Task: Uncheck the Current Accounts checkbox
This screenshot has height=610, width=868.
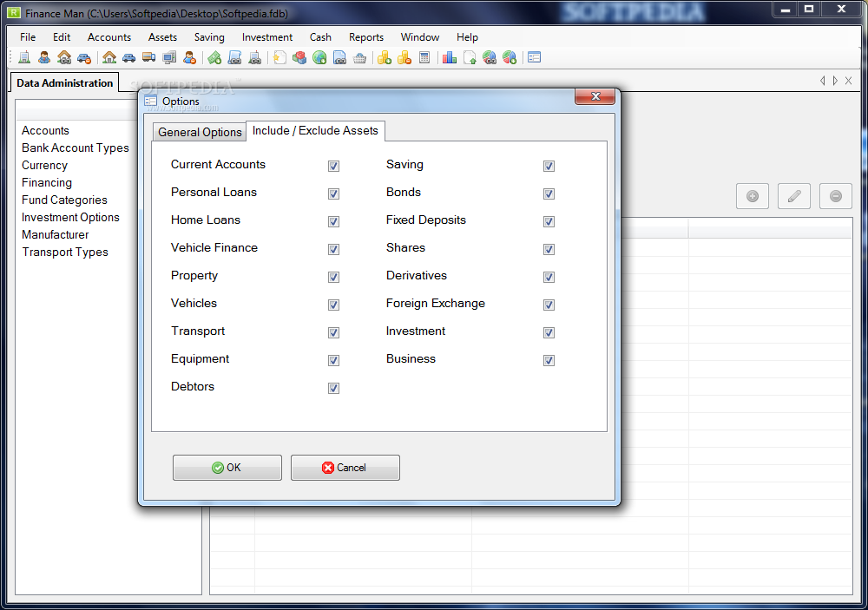Action: click(333, 166)
